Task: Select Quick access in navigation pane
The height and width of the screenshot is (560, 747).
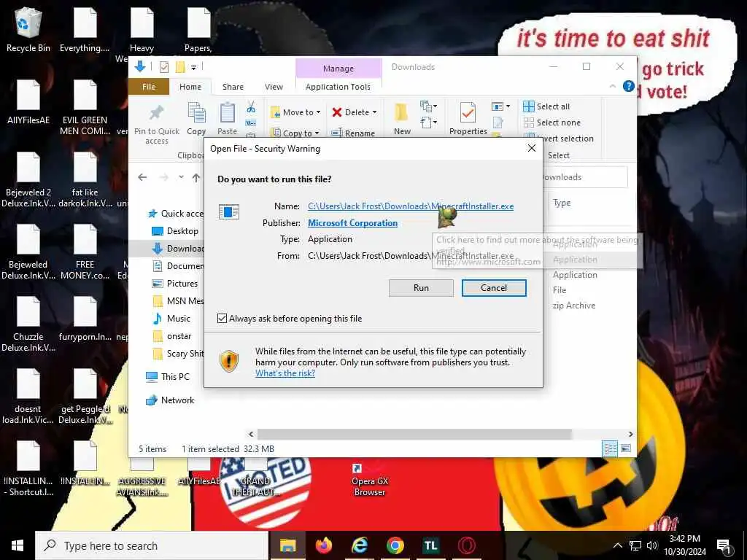Action: tap(177, 214)
